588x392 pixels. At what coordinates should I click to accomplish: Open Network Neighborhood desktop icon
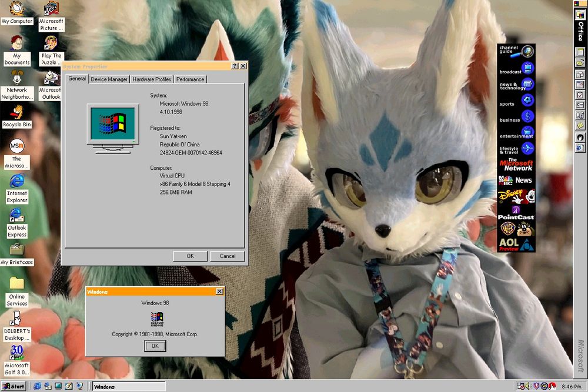pos(17,85)
